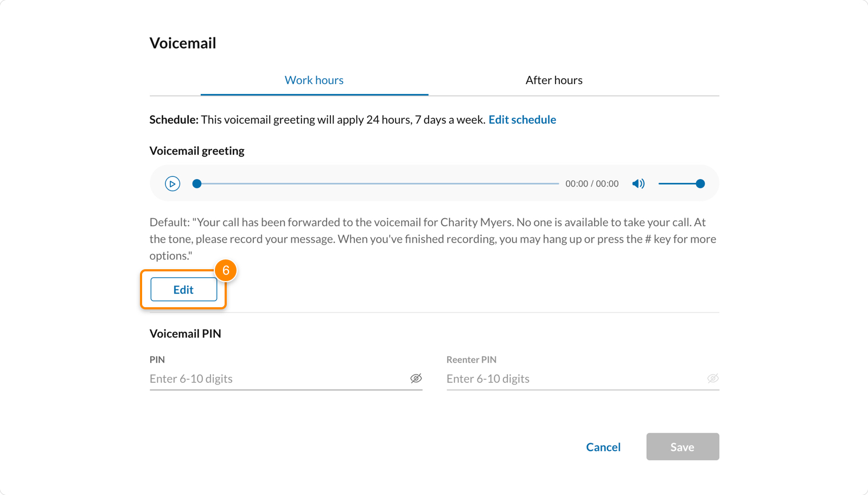
Task: Open the Edit schedule link
Action: 522,119
